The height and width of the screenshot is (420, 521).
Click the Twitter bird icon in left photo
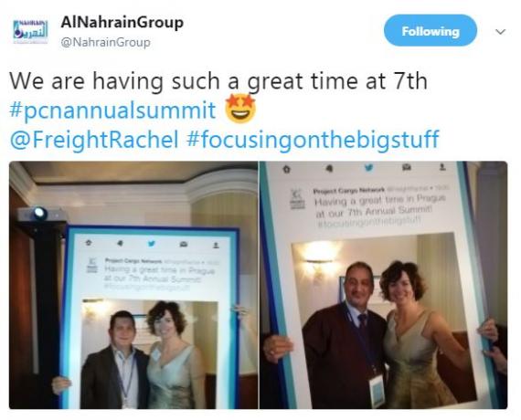pyautogui.click(x=152, y=244)
